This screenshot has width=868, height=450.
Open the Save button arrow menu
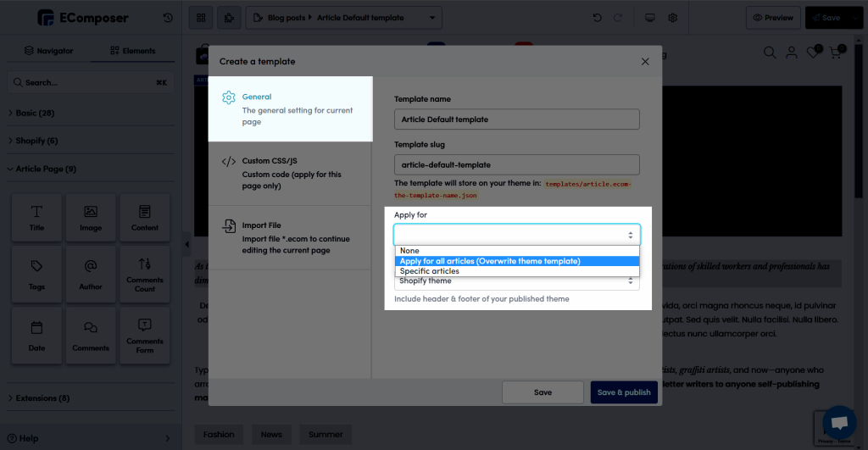856,18
